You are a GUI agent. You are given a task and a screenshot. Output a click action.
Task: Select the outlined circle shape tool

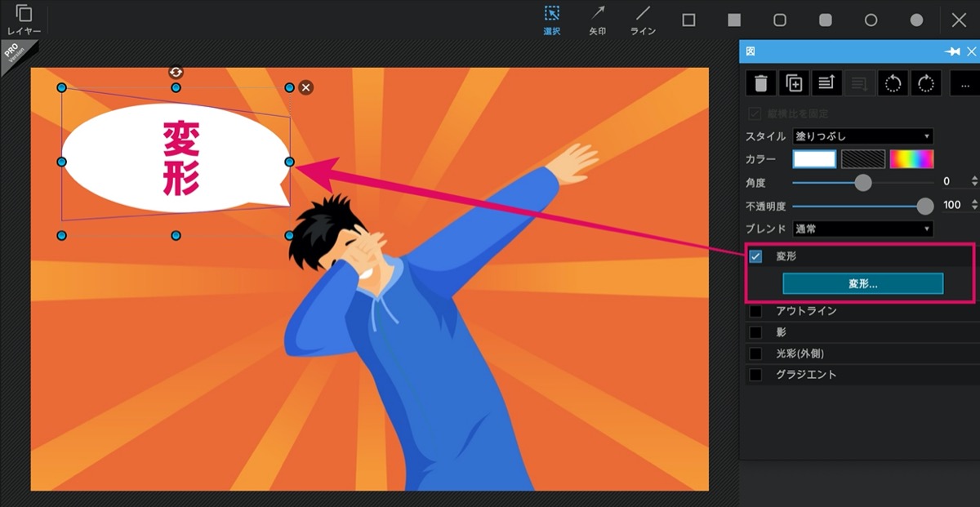[x=871, y=20]
